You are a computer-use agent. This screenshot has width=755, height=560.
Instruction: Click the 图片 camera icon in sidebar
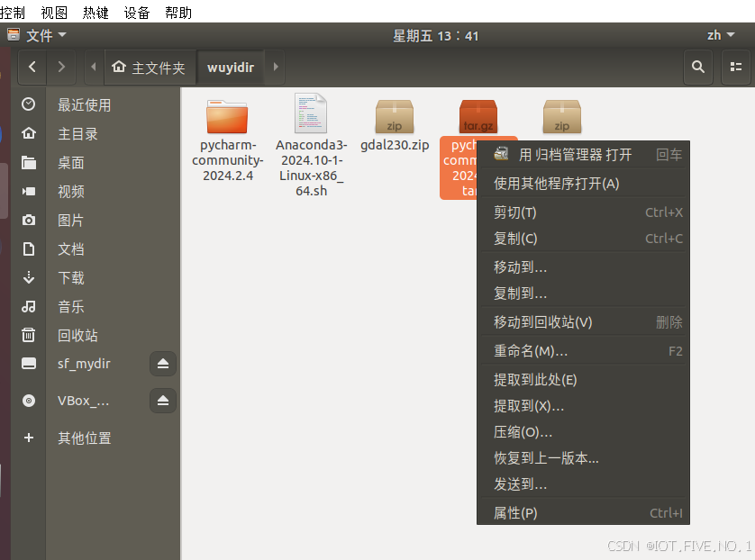tap(29, 220)
